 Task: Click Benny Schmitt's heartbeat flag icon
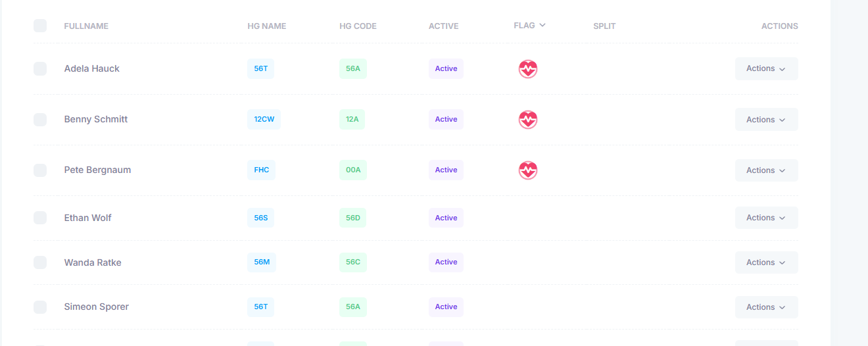click(528, 120)
